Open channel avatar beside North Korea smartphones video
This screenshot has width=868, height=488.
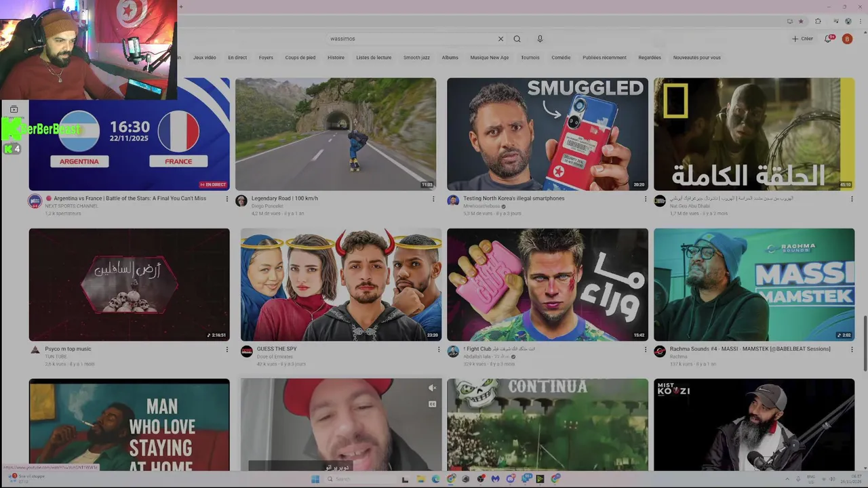coord(453,201)
